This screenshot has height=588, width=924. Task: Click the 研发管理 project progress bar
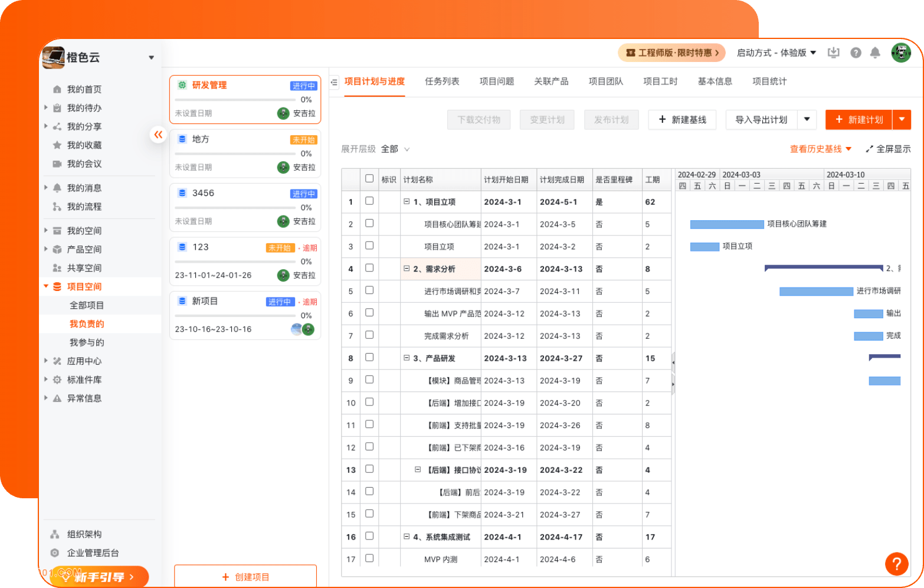coord(235,100)
